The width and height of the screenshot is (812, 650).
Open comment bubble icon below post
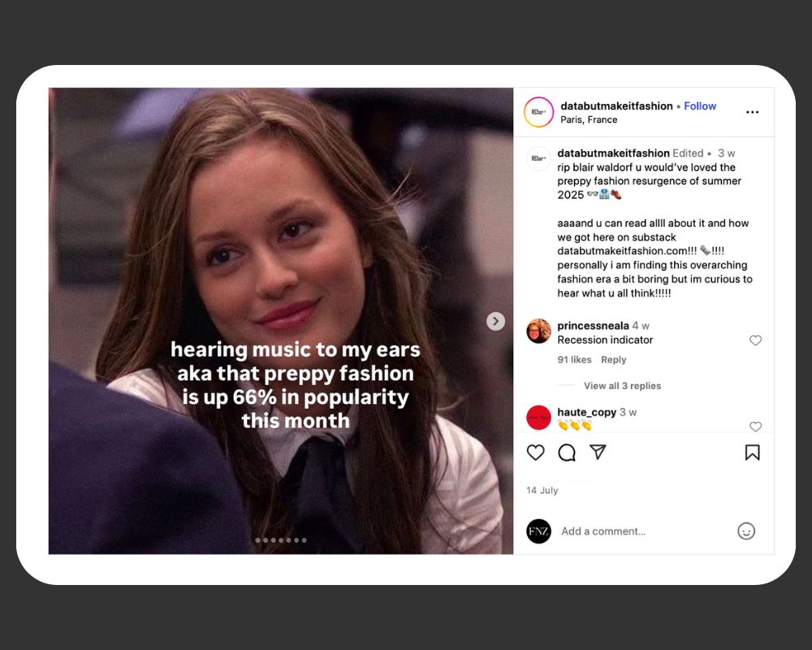567,453
